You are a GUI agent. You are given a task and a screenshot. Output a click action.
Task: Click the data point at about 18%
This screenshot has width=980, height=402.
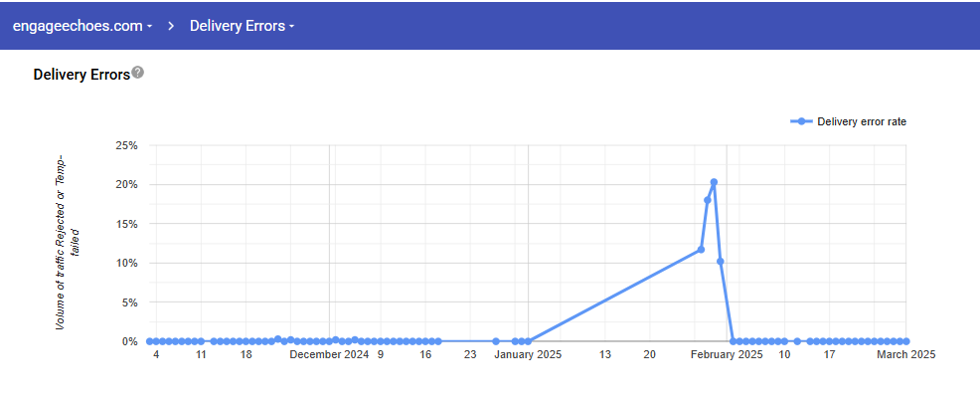point(708,200)
